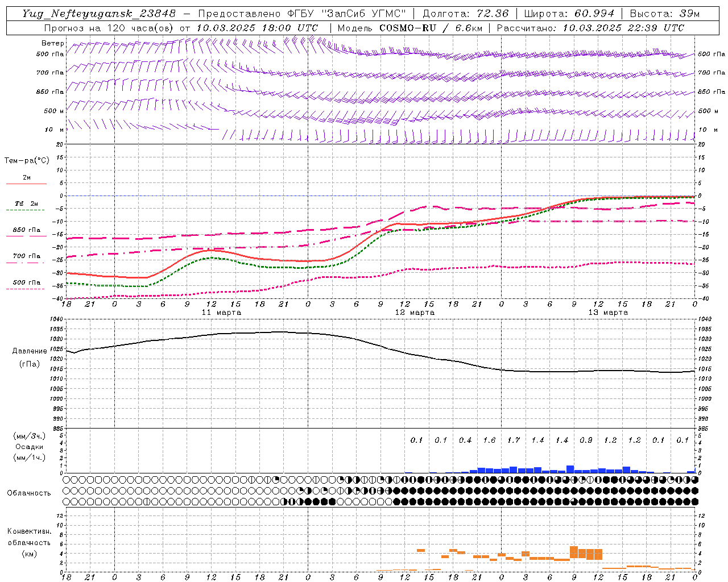Click the '(мм/3ч.)' unit label

[30, 436]
